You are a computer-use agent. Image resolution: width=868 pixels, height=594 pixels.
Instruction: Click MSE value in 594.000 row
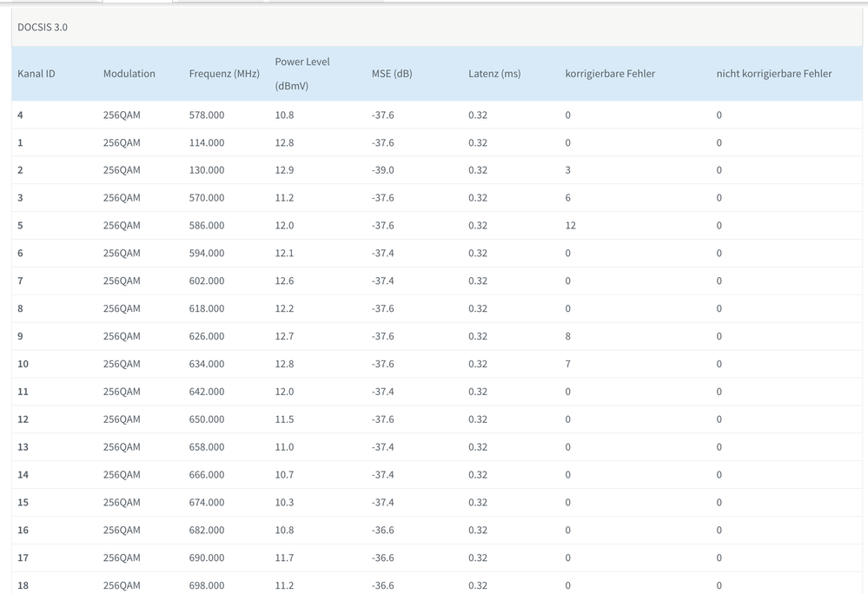coord(382,254)
